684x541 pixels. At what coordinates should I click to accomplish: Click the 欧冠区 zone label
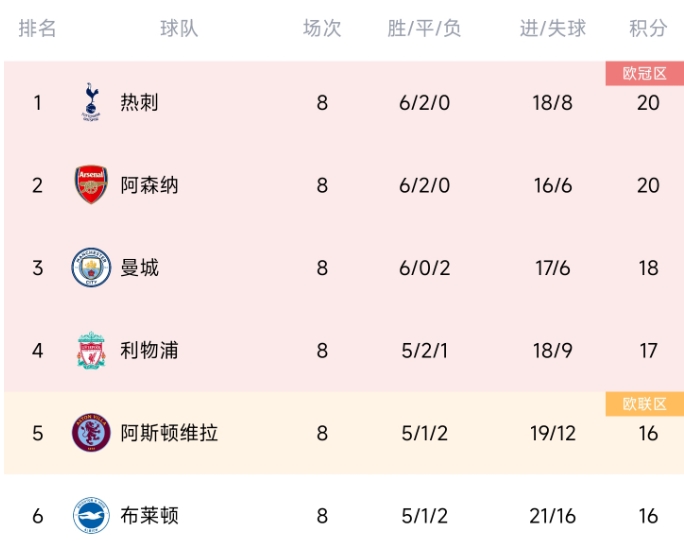click(x=645, y=73)
